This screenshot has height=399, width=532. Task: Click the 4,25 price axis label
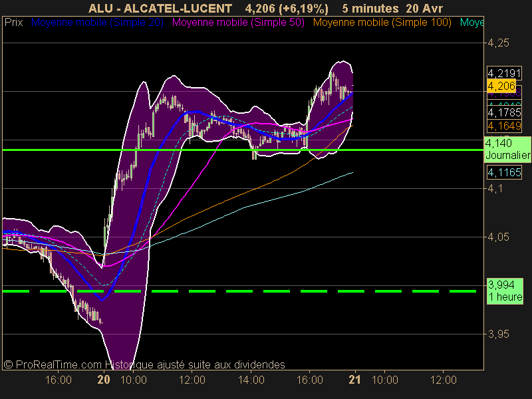click(x=498, y=43)
